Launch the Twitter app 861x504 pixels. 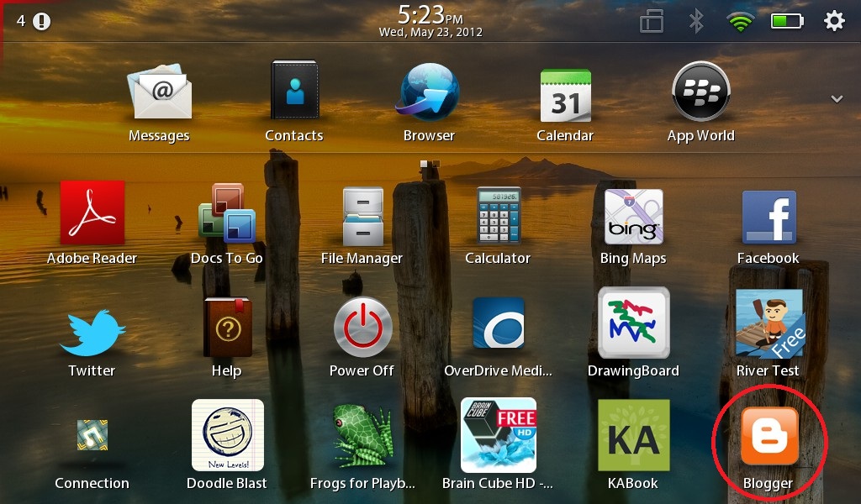click(x=92, y=333)
